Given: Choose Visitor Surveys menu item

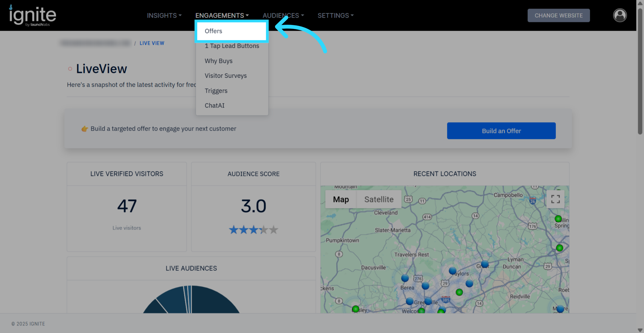Looking at the screenshot, I should point(225,76).
